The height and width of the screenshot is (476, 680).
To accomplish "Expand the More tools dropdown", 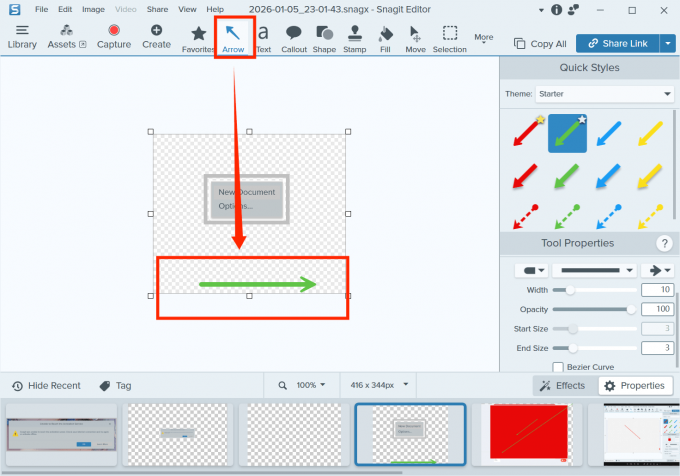I will point(484,39).
